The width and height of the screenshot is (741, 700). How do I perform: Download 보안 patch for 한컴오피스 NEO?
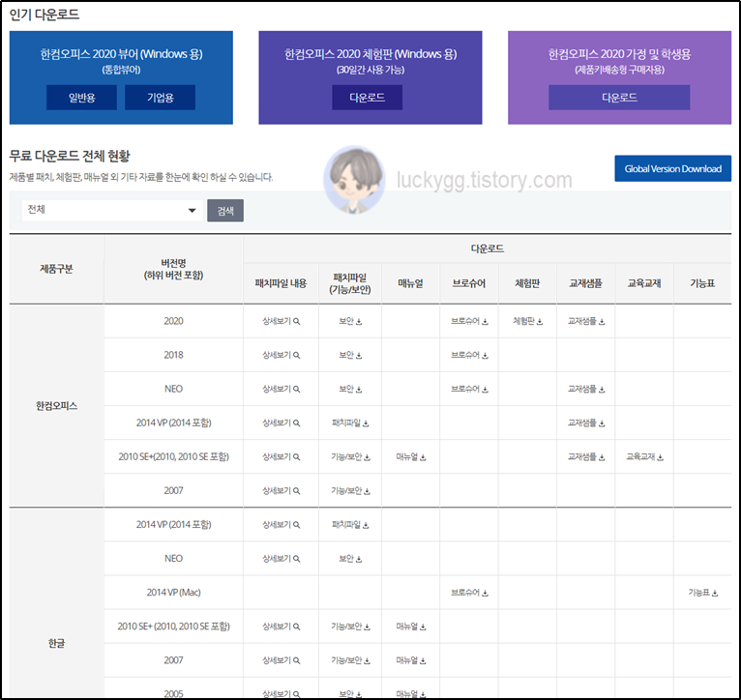(350, 390)
